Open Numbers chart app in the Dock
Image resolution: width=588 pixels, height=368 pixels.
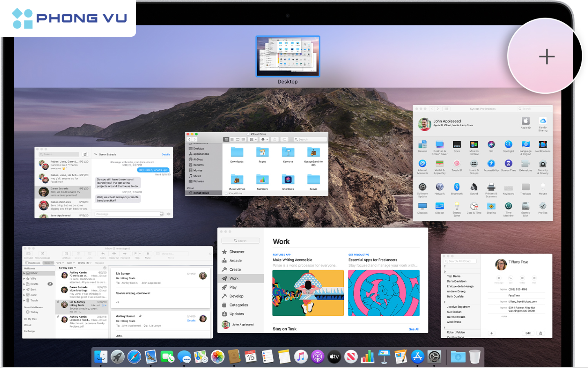click(x=367, y=357)
